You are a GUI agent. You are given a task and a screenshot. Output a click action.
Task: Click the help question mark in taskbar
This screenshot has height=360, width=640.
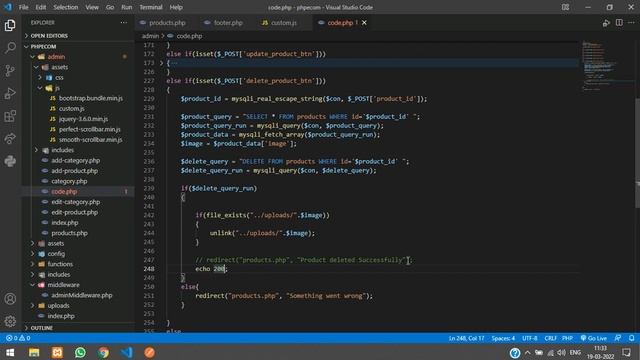click(x=515, y=353)
